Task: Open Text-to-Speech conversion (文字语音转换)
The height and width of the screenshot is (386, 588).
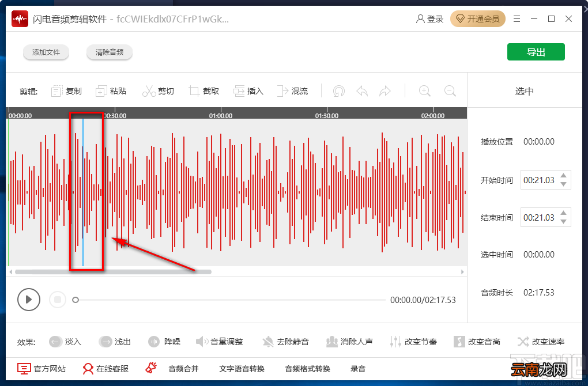Action: coord(242,369)
